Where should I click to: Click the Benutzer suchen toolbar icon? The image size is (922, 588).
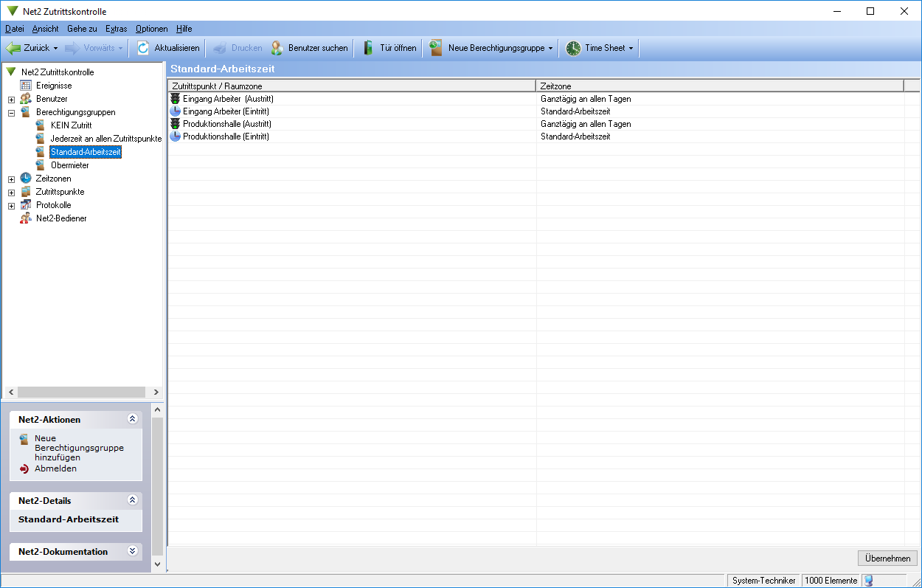tap(277, 48)
